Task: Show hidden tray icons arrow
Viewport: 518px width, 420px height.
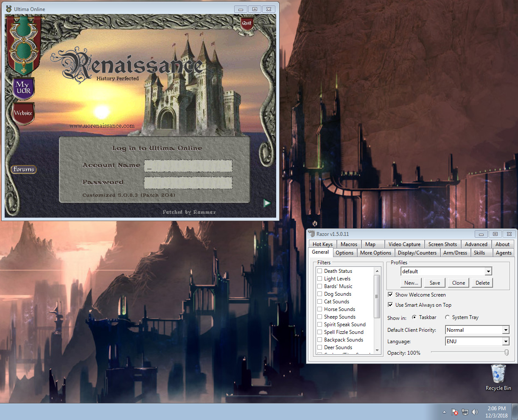Action: click(444, 412)
